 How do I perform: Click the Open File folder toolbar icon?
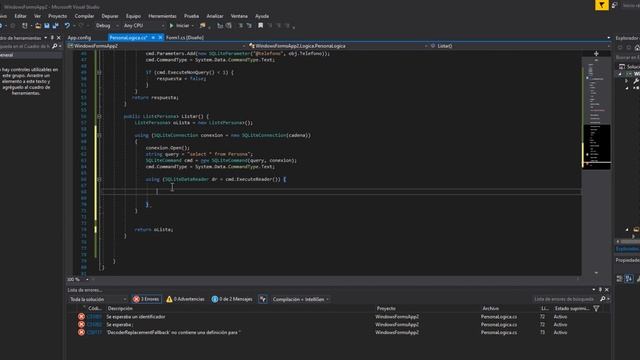(x=38, y=26)
